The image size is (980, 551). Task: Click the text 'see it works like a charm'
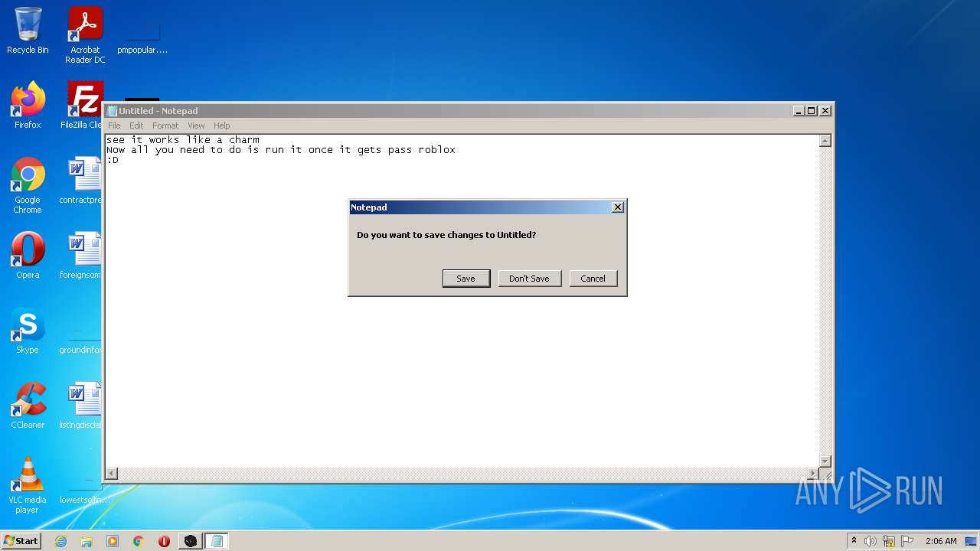(183, 140)
